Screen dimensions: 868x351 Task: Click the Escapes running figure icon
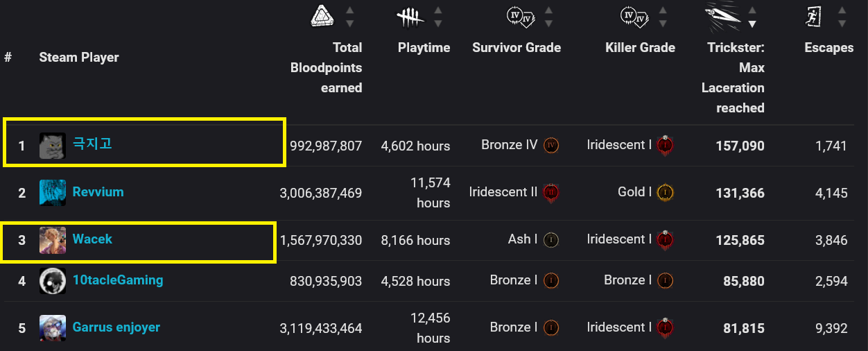[815, 17]
